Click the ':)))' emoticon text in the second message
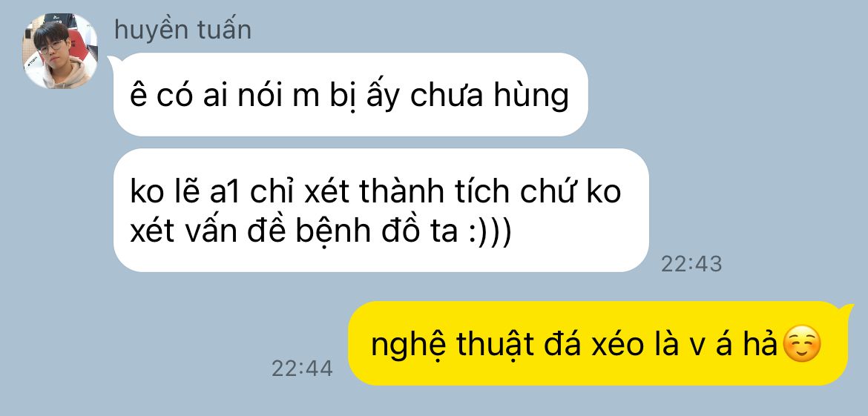The image size is (868, 416). coord(487,232)
